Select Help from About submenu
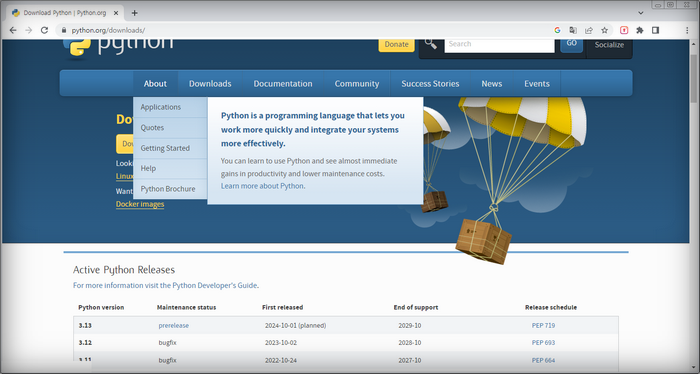 point(170,168)
